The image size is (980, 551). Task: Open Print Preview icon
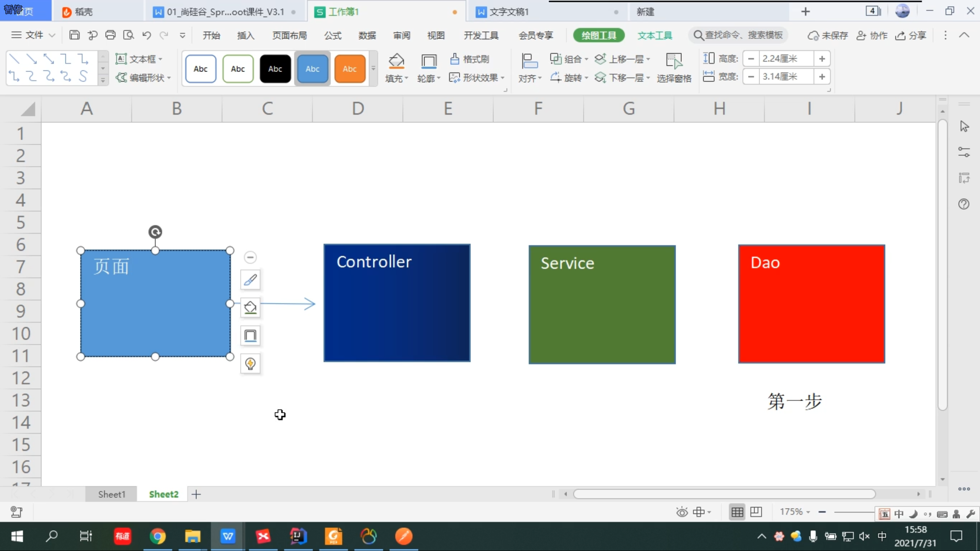tap(129, 35)
